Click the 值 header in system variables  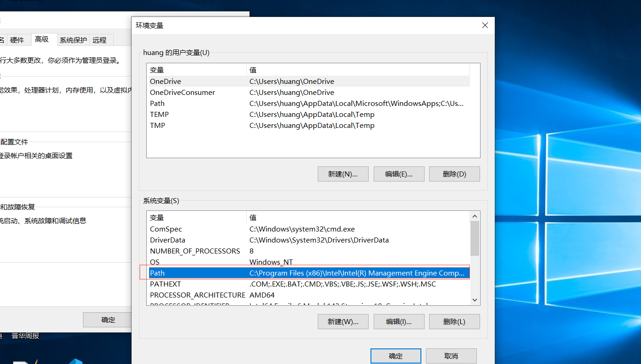coord(358,218)
